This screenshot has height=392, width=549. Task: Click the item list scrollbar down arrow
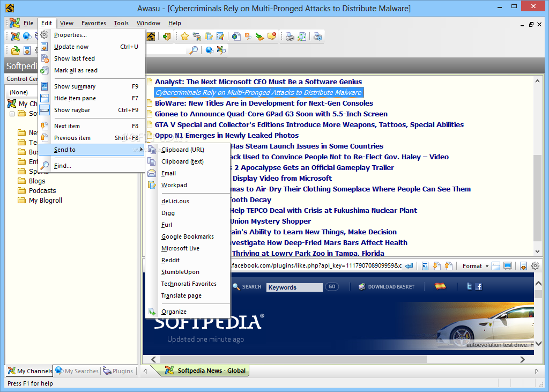coord(537,252)
